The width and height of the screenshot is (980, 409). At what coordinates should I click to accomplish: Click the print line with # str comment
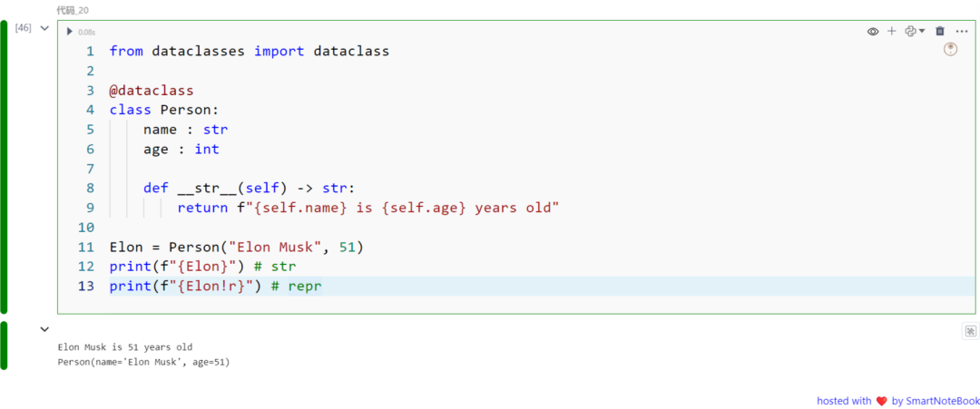[x=202, y=267]
